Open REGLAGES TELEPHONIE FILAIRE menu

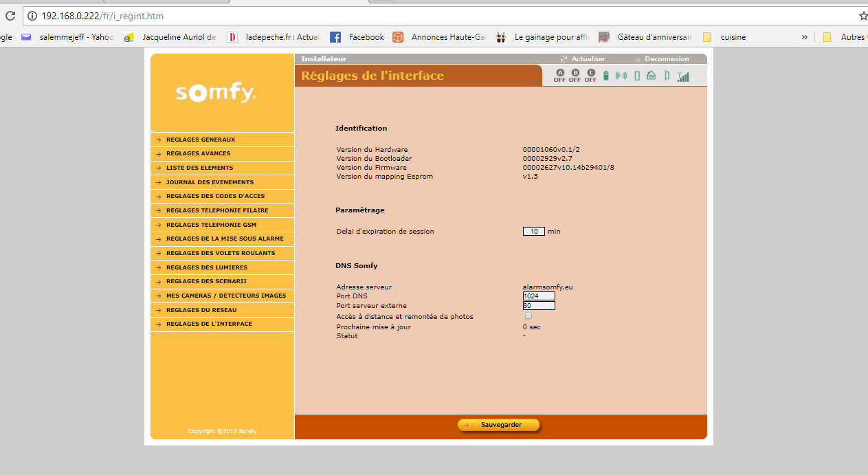tap(222, 210)
